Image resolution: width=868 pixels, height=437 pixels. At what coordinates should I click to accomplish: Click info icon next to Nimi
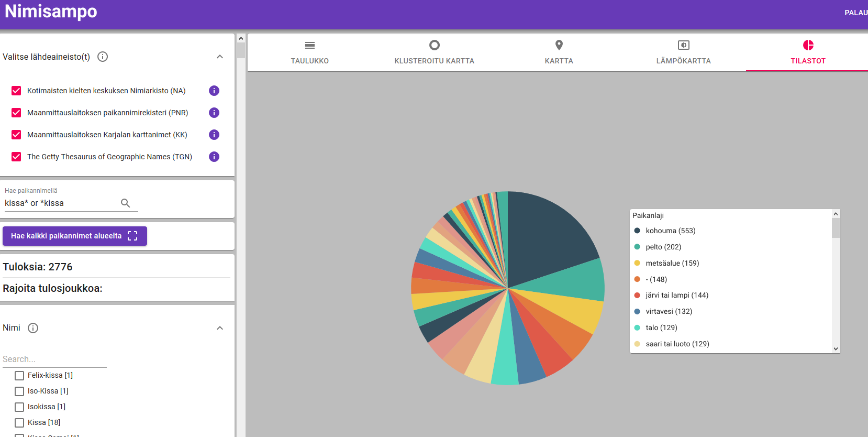coord(33,328)
